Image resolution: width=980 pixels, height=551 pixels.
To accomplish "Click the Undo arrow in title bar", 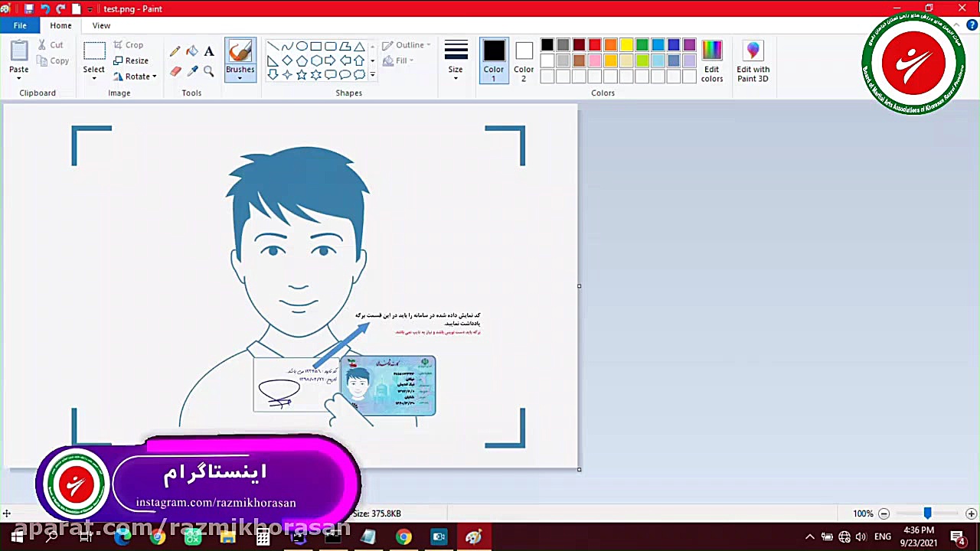I will pos(44,8).
